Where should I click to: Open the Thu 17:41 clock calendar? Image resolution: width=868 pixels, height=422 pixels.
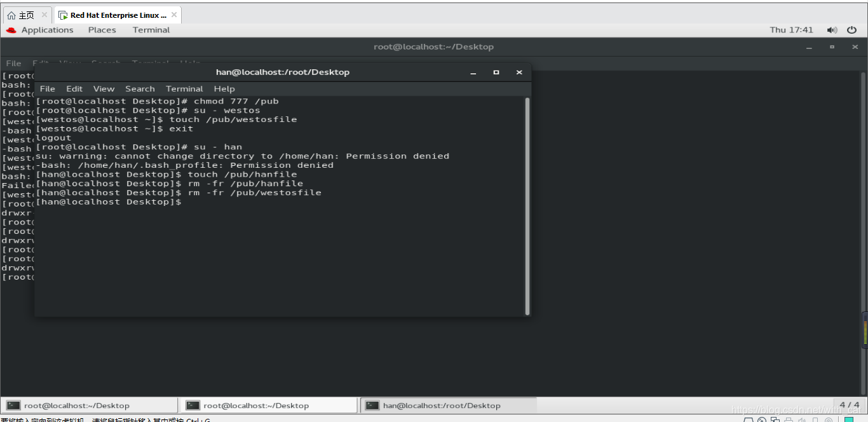(x=791, y=30)
